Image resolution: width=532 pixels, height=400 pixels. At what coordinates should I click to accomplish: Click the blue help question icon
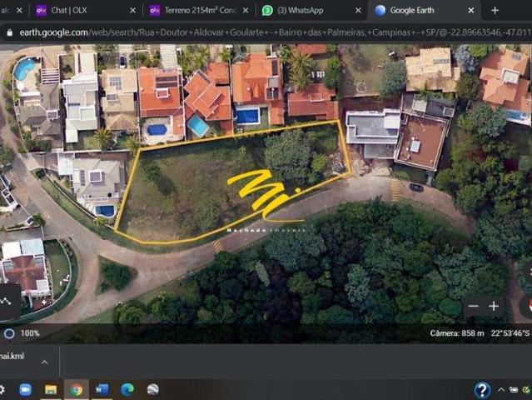click(x=482, y=390)
